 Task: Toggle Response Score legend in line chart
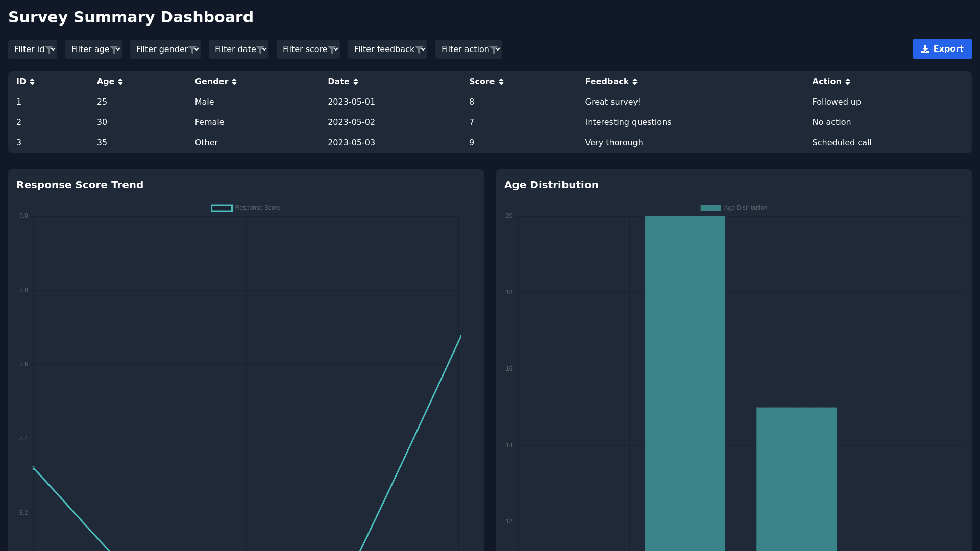point(257,208)
